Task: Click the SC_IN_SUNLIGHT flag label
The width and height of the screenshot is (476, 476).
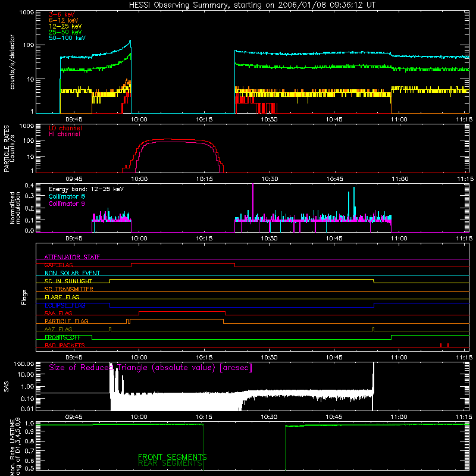Action: pos(68,281)
